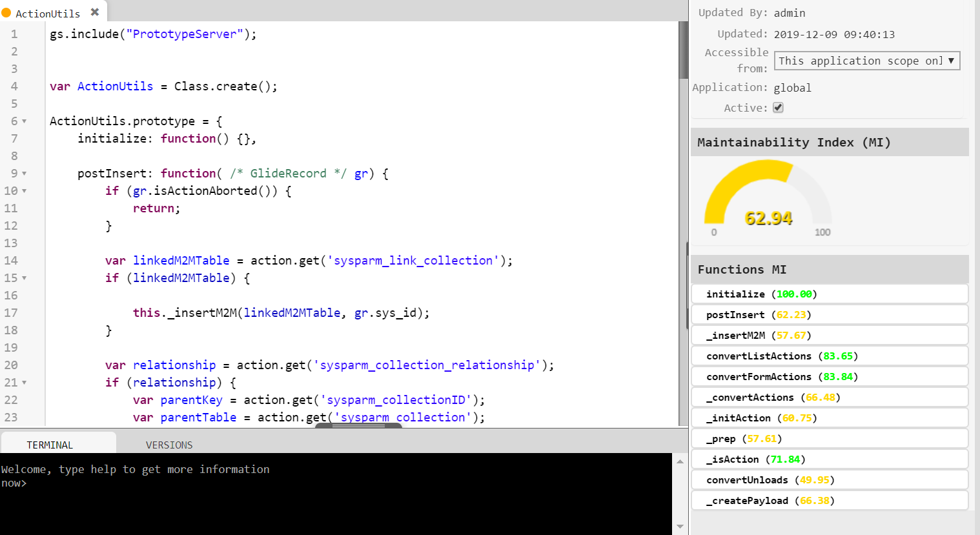Collapse the code fold at line 6
980x535 pixels.
click(25, 121)
